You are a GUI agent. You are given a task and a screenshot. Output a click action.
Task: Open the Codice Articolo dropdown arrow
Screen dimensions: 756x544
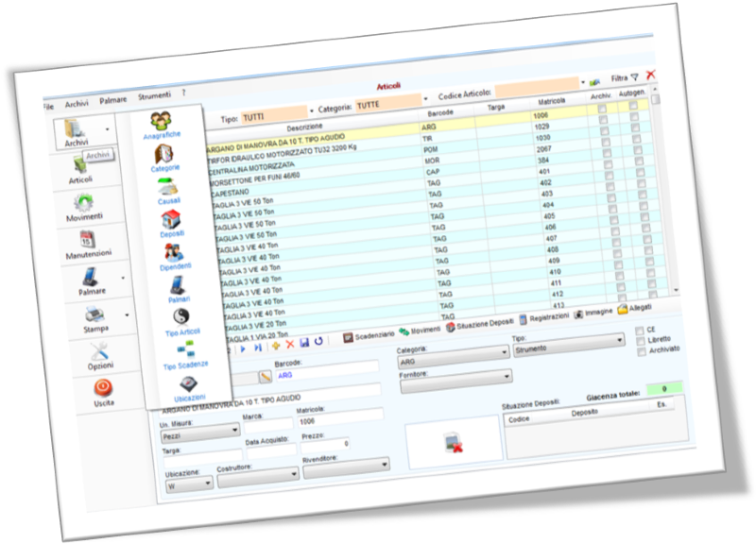pos(583,82)
